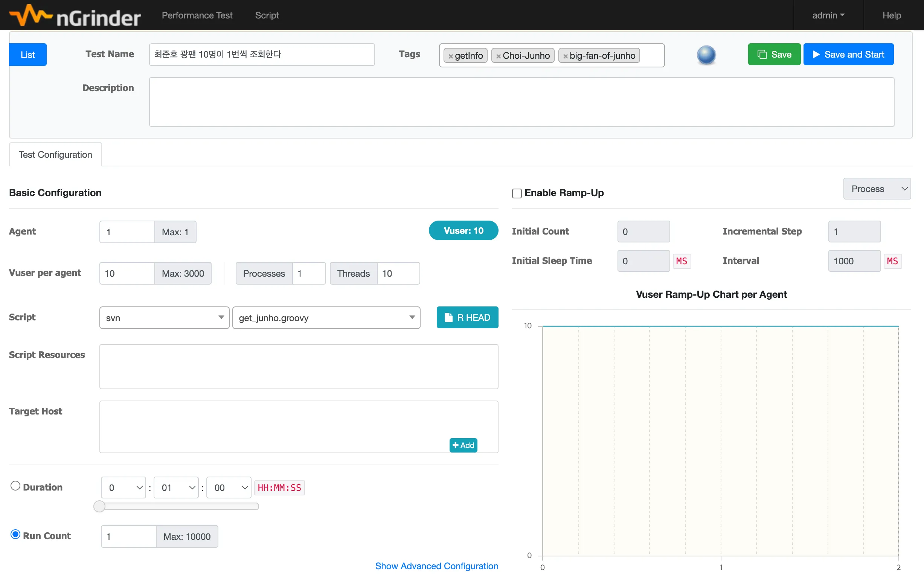The width and height of the screenshot is (924, 582).
Task: Click the R HEAD script revision button
Action: (467, 317)
